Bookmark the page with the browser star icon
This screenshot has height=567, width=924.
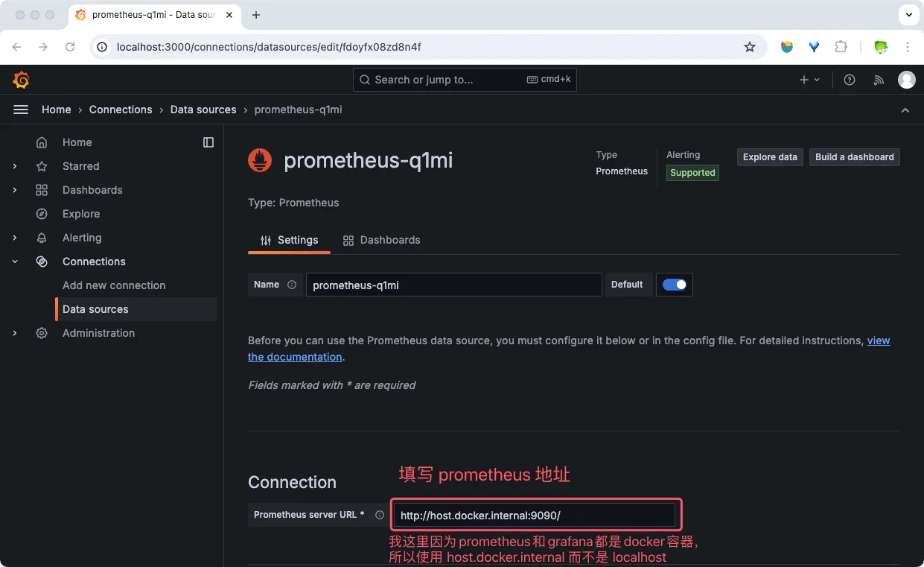click(750, 46)
